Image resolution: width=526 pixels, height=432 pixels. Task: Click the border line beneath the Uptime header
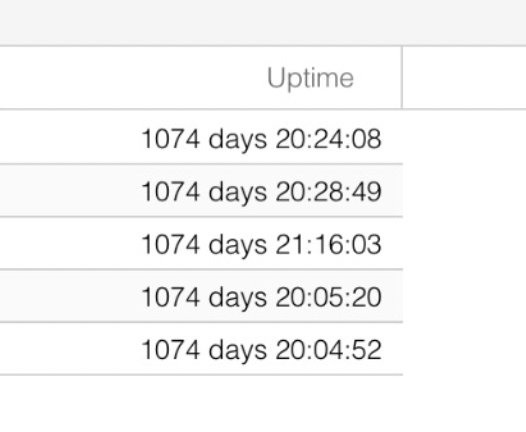tap(263, 109)
